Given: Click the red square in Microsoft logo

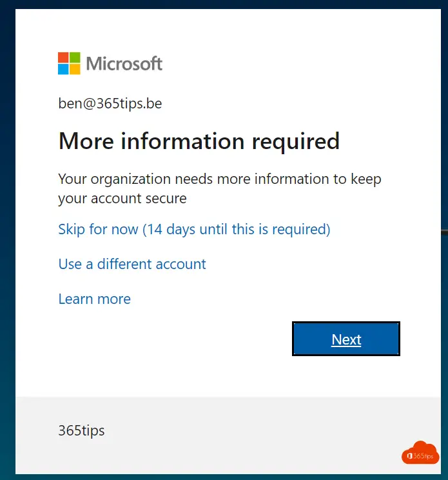Looking at the screenshot, I should 63,57.
